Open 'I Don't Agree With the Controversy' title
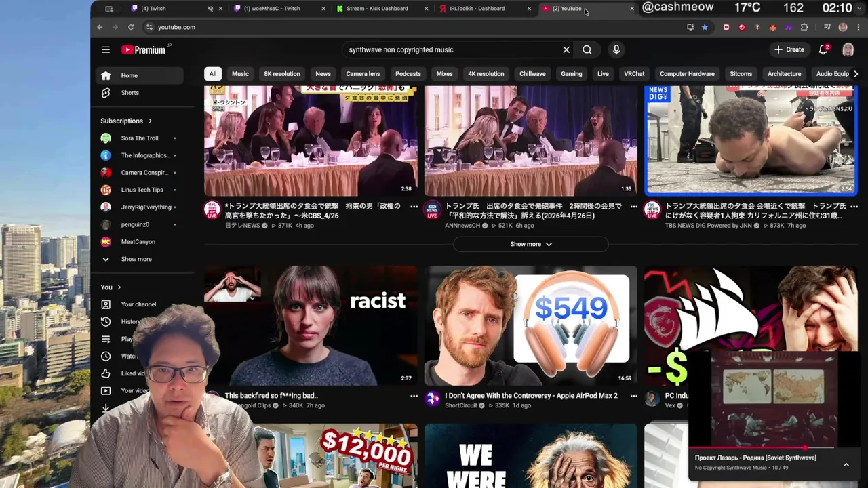 point(531,396)
